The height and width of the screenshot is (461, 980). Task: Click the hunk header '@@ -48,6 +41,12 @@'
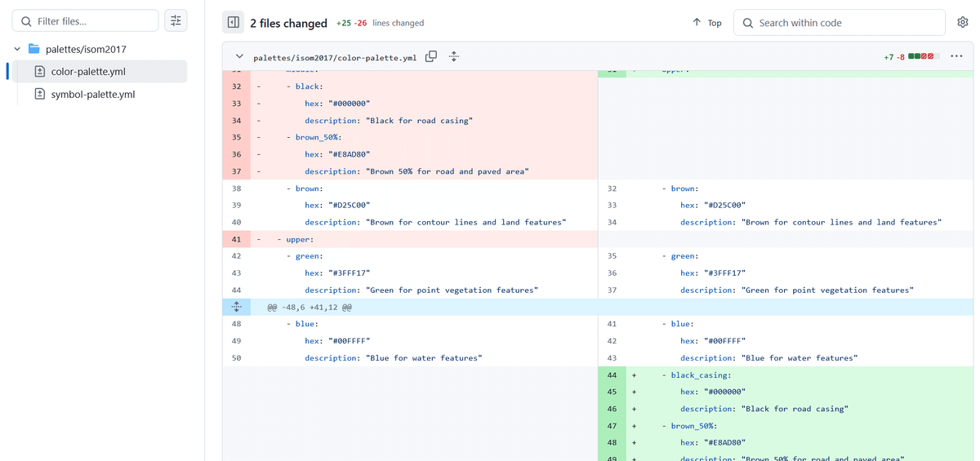(310, 307)
